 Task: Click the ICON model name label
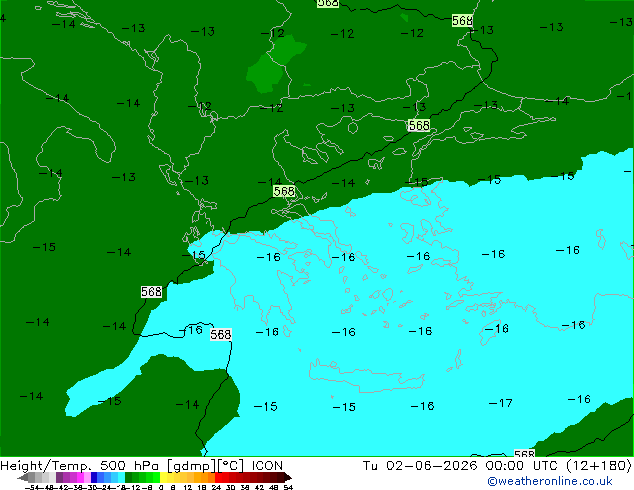(x=267, y=465)
